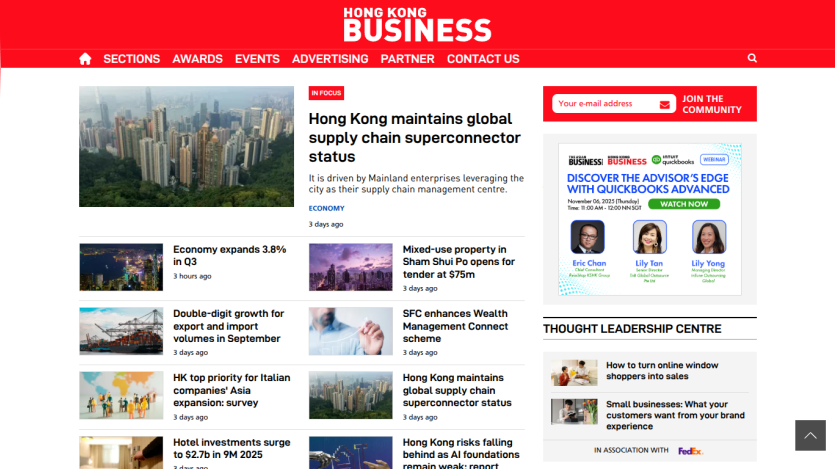Image resolution: width=835 pixels, height=469 pixels.
Task: Click the '3 hours ago' timestamp
Action: pyautogui.click(x=192, y=276)
